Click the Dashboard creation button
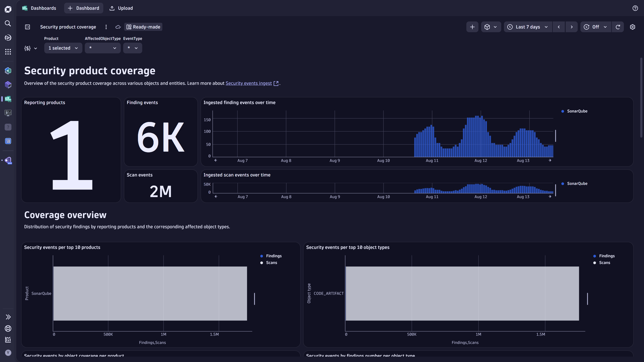The width and height of the screenshot is (644, 362). point(84,8)
